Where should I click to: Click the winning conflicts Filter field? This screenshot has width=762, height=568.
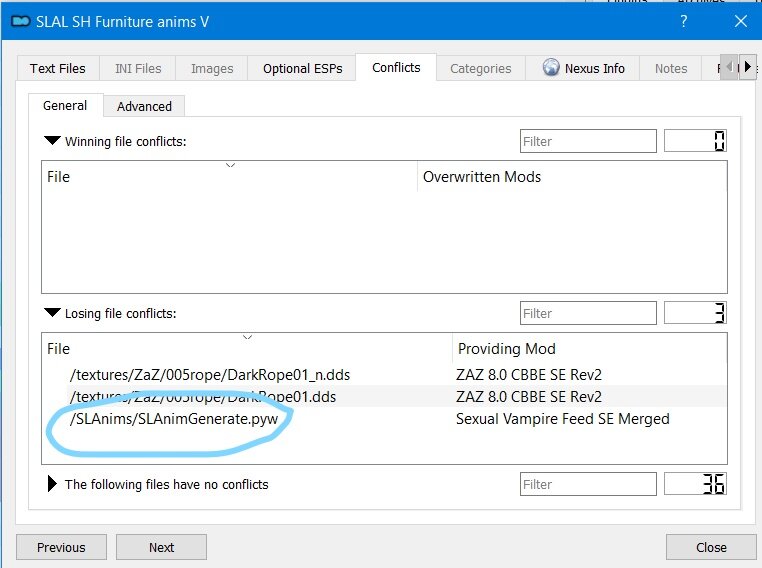point(588,141)
